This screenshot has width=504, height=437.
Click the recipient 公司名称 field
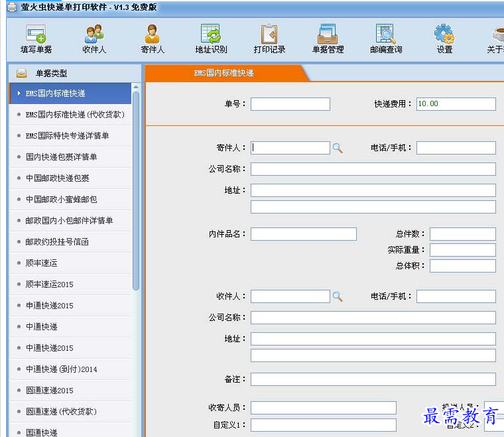373,318
